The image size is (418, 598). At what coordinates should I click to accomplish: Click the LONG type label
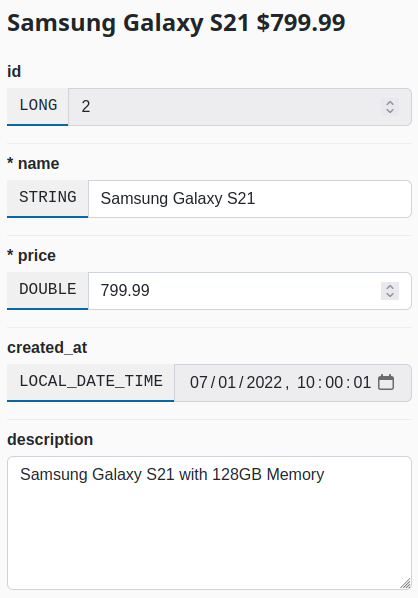tap(38, 106)
